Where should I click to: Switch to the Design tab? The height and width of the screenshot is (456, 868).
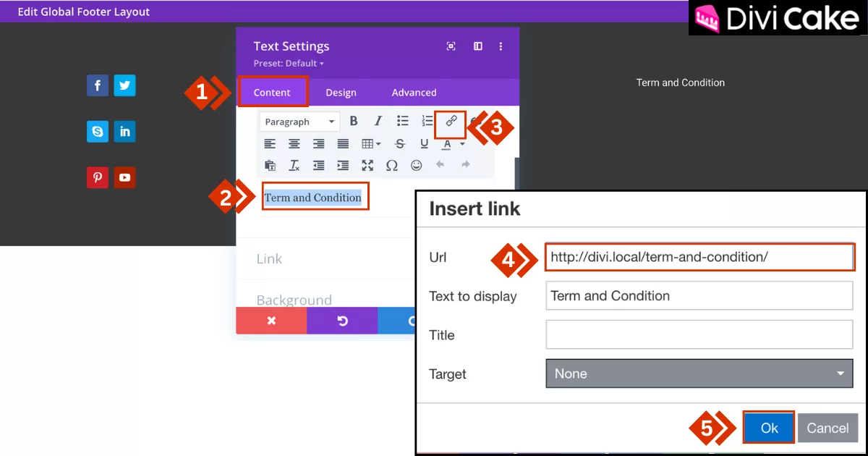point(341,92)
